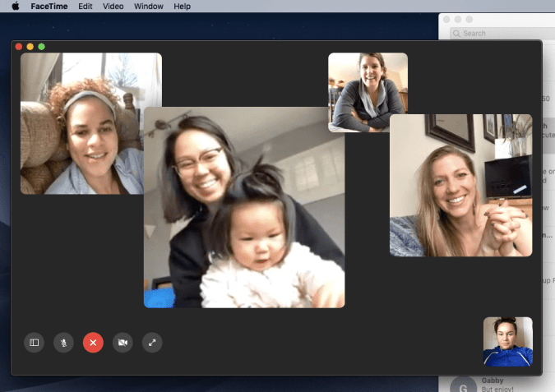Click the green zoom button on the call window

click(42, 47)
